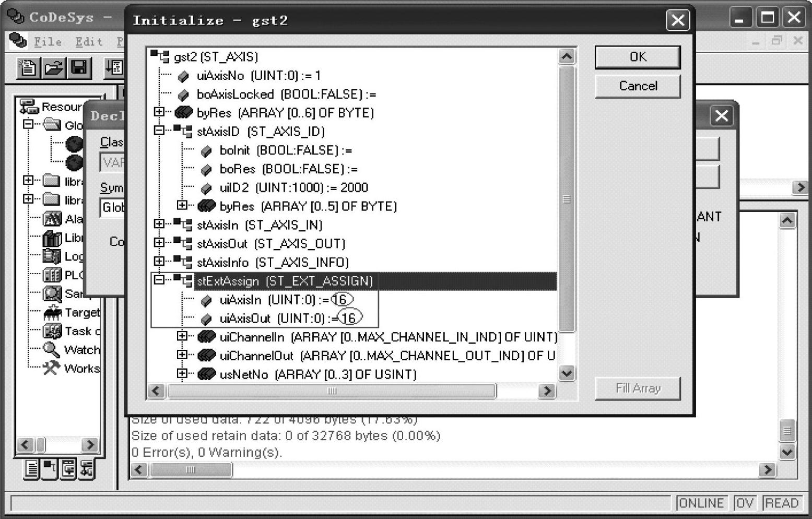The image size is (812, 519).
Task: Open the Target Settings node icon
Action: (x=52, y=313)
